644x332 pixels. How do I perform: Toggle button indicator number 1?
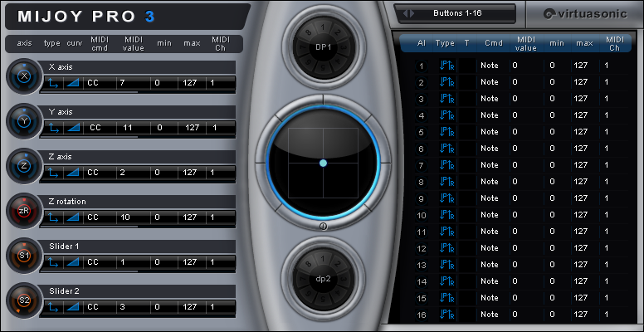pyautogui.click(x=421, y=66)
